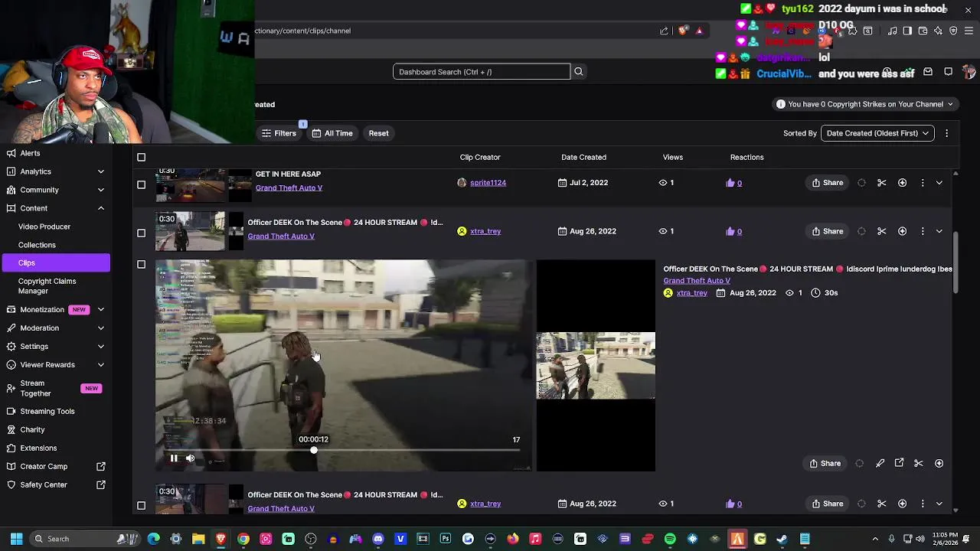Open the three-dot menu for GET IN HERE ASAP clip
This screenshot has width=980, height=551.
922,183
